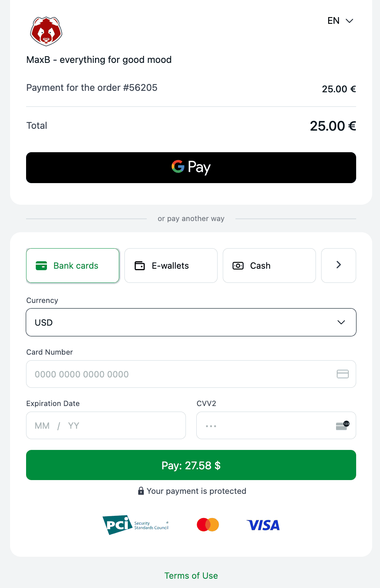Click the MaxB red panda logo
Screen dimensions: 380x588
click(46, 31)
